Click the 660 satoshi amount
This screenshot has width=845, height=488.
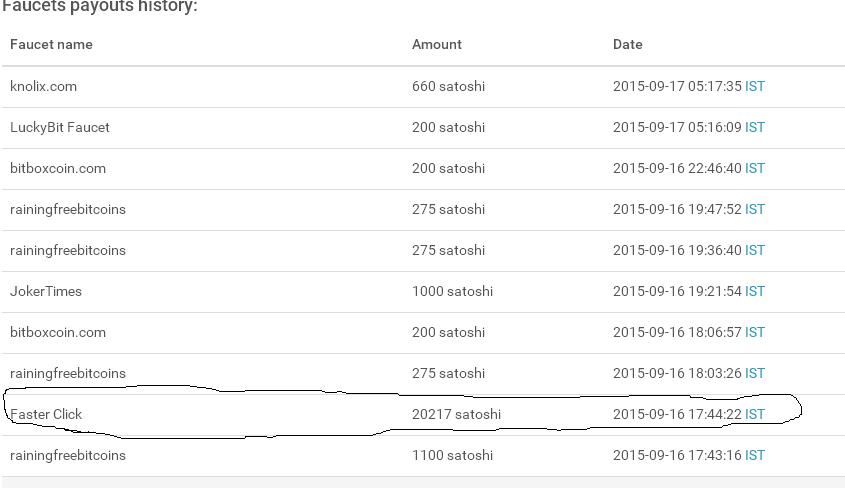pos(448,86)
